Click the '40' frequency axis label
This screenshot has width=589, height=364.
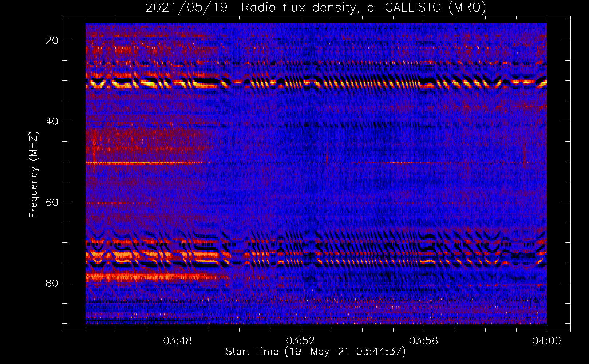[52, 121]
